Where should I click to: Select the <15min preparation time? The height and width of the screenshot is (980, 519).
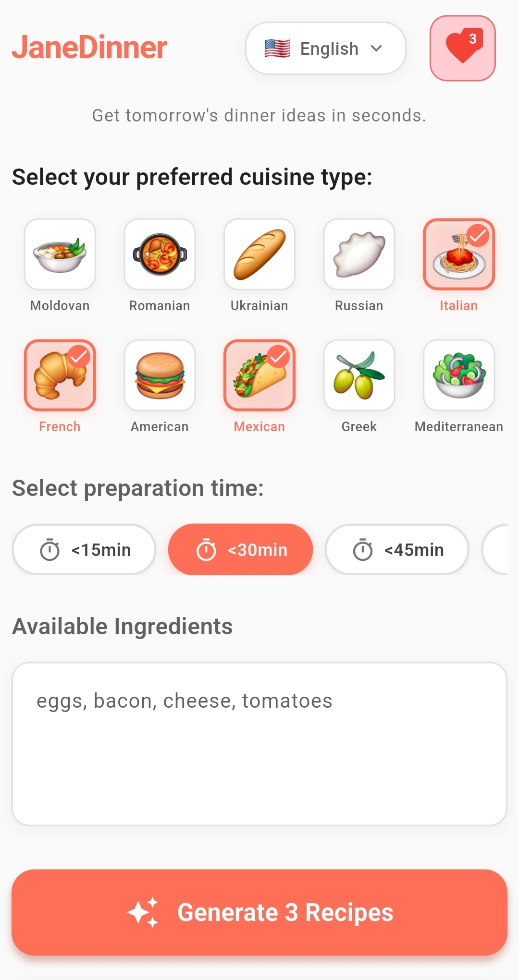click(x=84, y=550)
